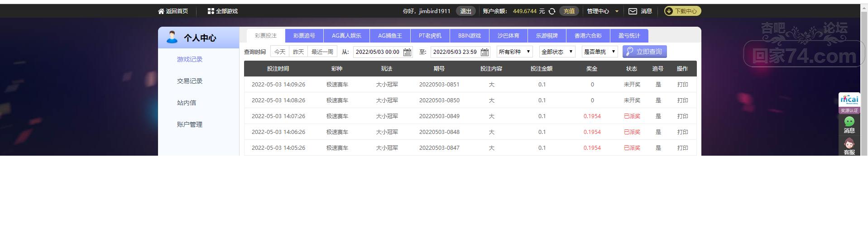Click the 立即查询 search button
The width and height of the screenshot is (868, 248).
tap(645, 52)
